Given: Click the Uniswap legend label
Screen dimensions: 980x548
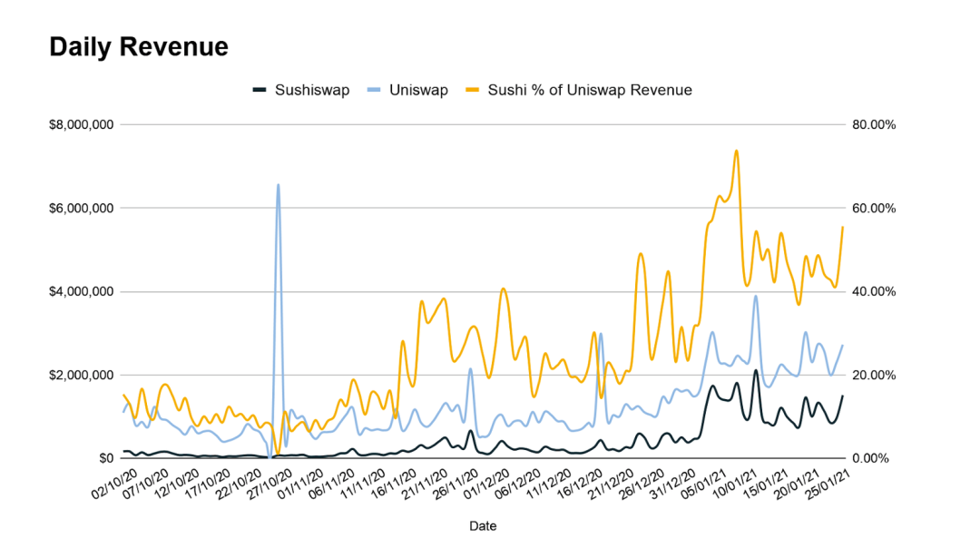Looking at the screenshot, I should (417, 90).
